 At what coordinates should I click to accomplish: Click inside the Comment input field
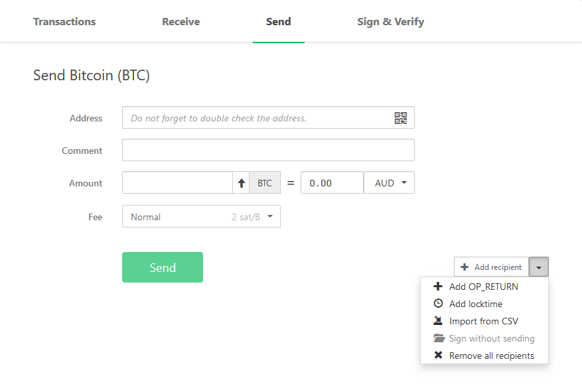[x=268, y=150]
